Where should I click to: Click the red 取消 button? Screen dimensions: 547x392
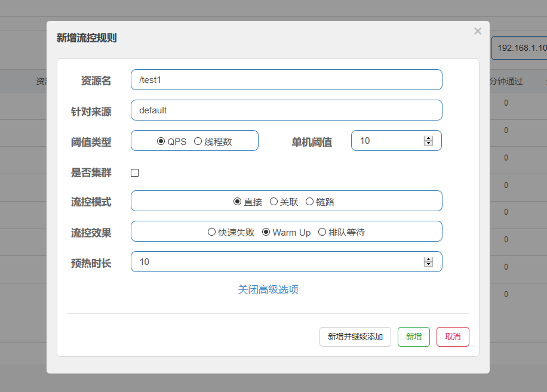[x=453, y=337]
